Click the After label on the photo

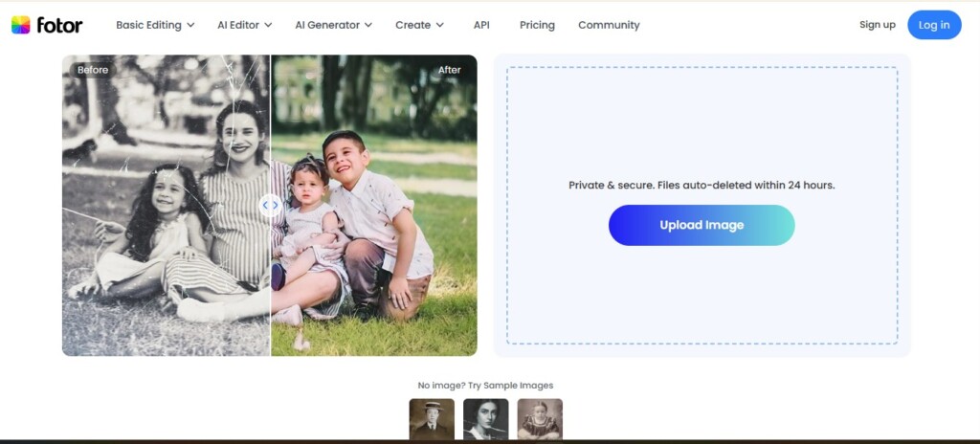point(449,70)
